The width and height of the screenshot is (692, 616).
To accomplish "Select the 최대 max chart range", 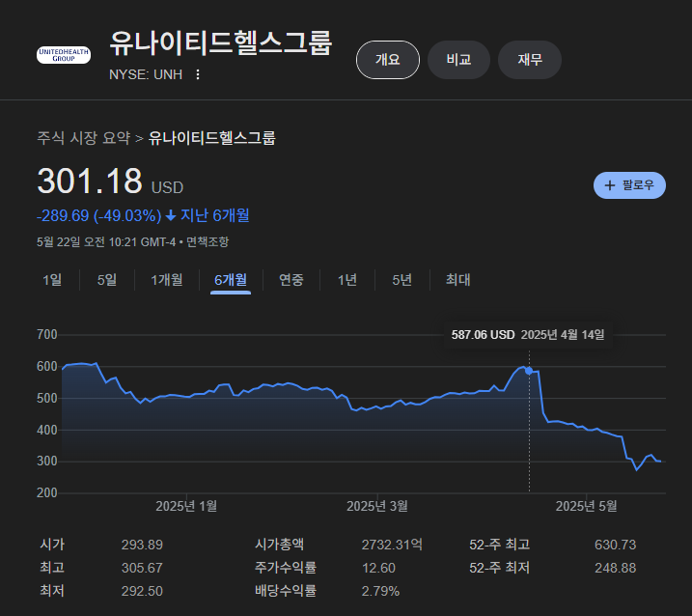I will tap(458, 280).
